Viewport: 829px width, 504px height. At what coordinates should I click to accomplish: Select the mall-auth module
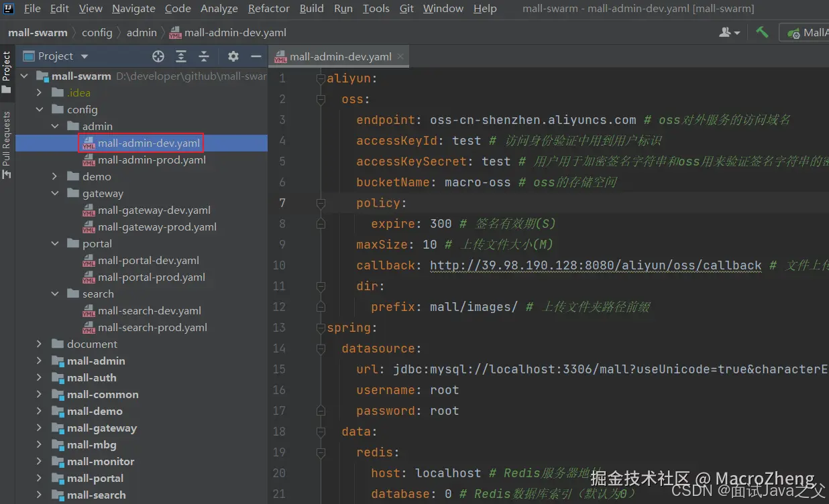tap(92, 377)
